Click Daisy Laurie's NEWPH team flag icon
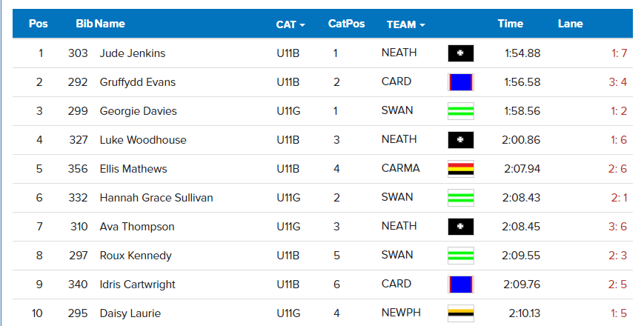Viewport: 644px width, 326px height. pos(461,313)
